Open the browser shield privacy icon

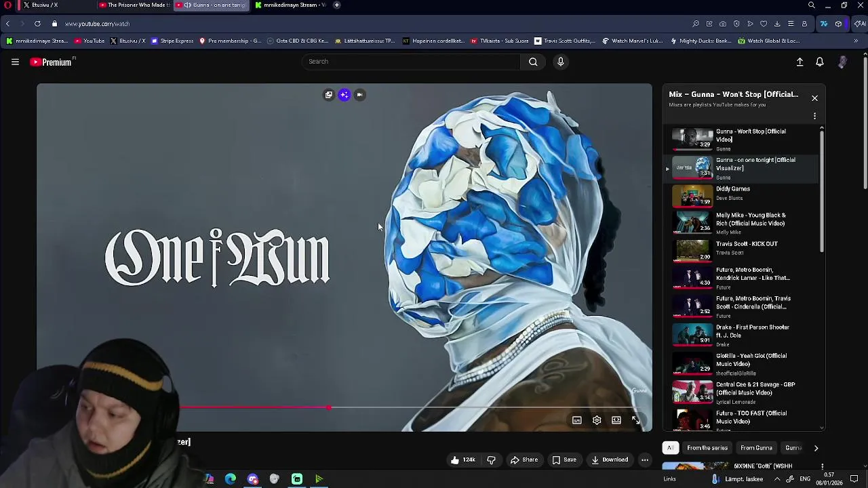click(736, 24)
